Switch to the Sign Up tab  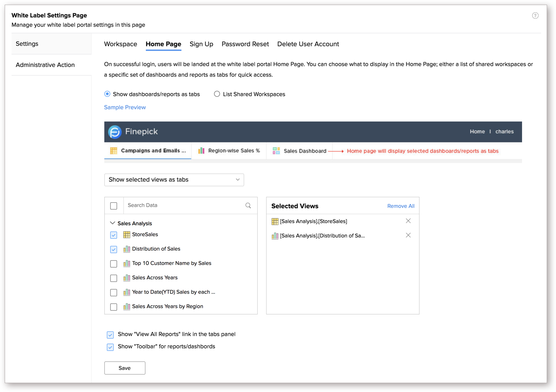tap(201, 44)
